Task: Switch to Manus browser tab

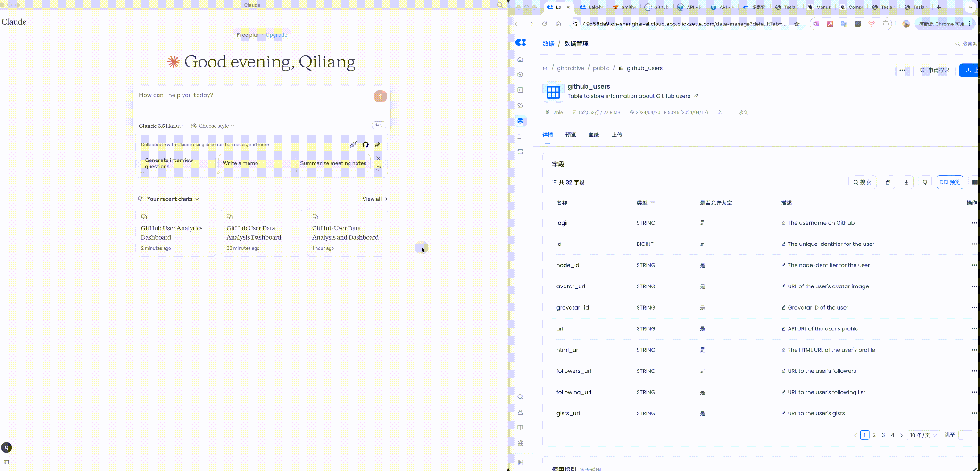Action: 820,7
